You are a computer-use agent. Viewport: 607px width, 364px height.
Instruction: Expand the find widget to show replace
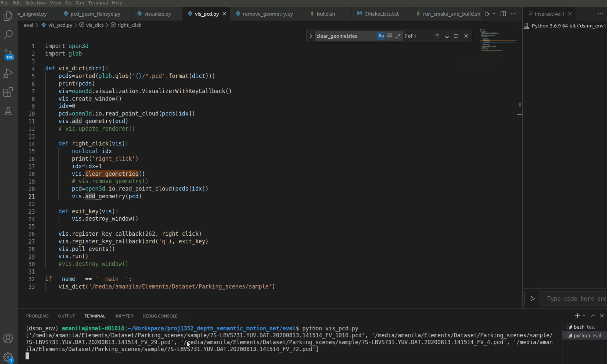[311, 36]
